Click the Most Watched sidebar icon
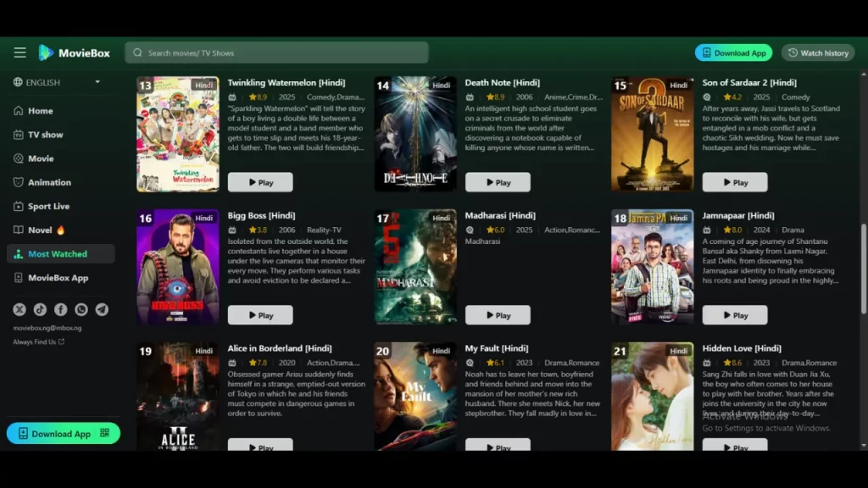The height and width of the screenshot is (488, 868). pos(19,254)
